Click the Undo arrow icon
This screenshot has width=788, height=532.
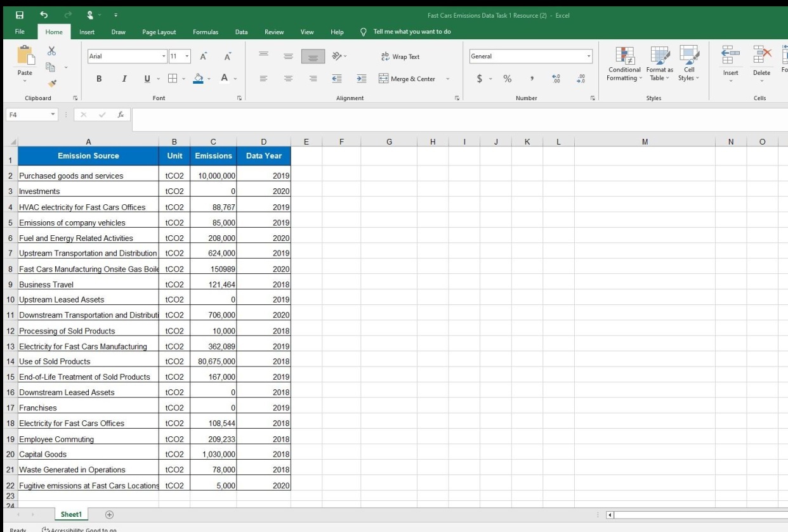coord(45,15)
